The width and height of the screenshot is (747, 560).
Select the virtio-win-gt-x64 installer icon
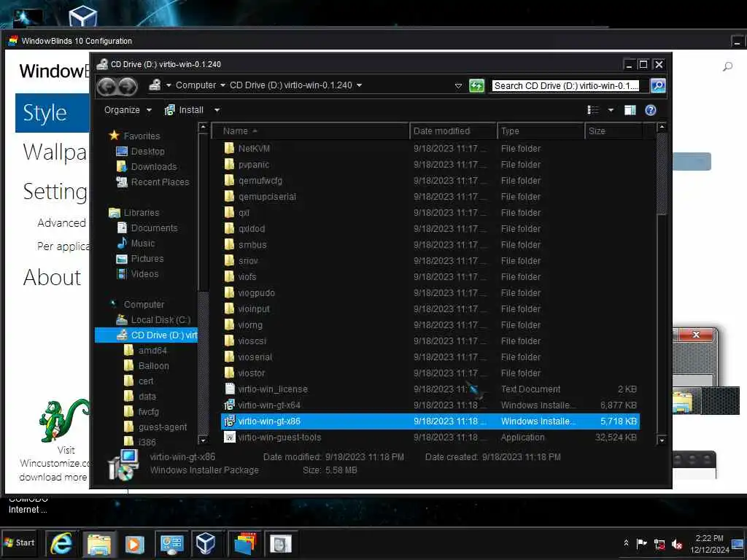tap(230, 405)
